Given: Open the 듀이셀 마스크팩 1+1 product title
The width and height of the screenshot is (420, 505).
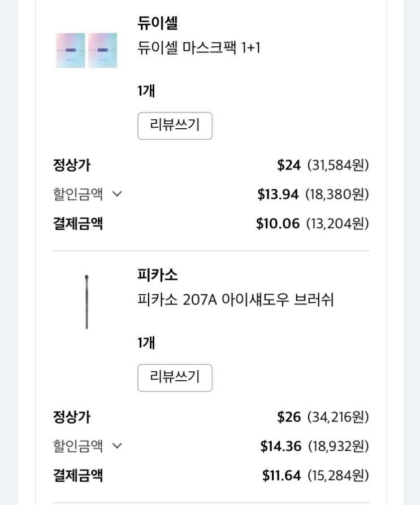Looking at the screenshot, I should tap(199, 47).
